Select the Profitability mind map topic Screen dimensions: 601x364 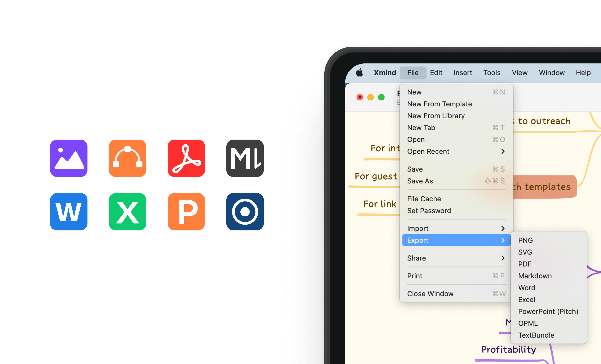tap(509, 350)
